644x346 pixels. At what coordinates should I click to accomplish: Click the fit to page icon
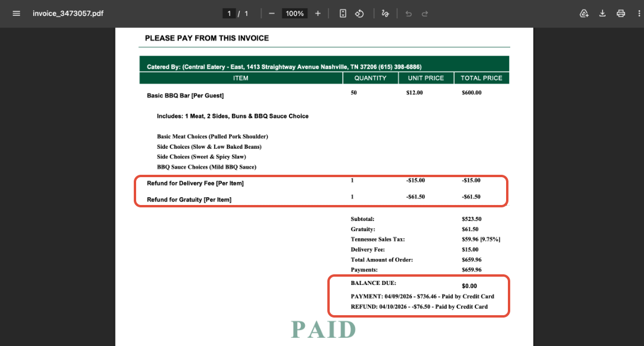point(343,14)
